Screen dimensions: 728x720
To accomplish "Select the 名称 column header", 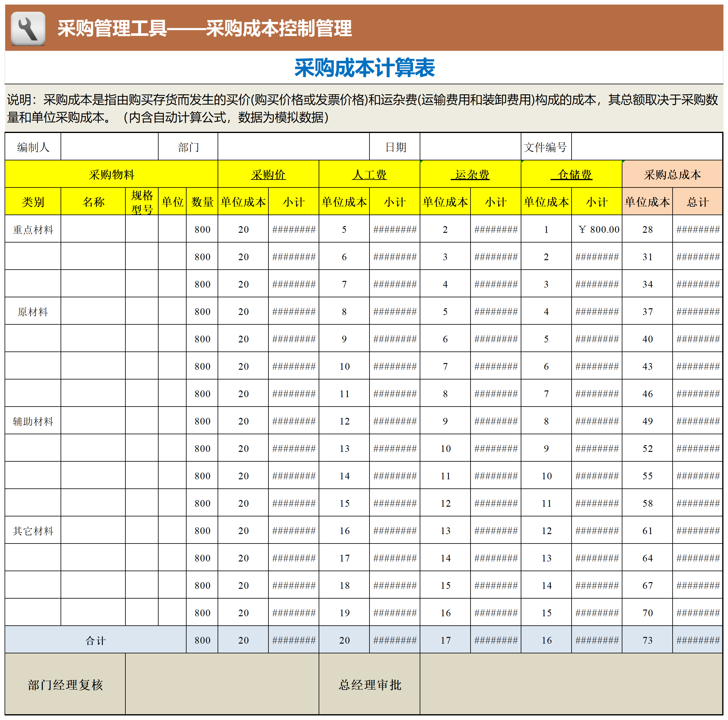I will [x=93, y=201].
